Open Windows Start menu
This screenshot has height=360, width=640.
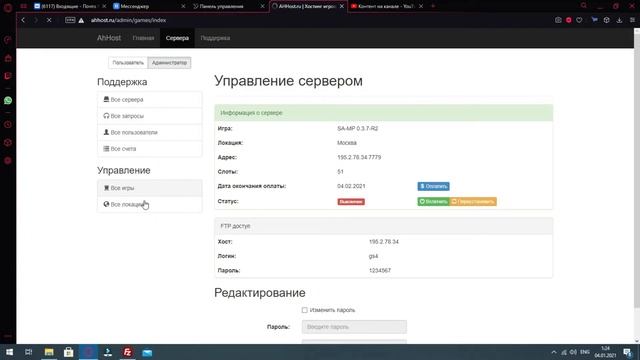(9, 352)
